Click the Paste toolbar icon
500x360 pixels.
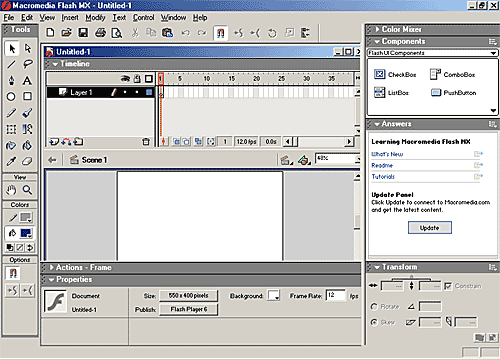[x=167, y=32]
